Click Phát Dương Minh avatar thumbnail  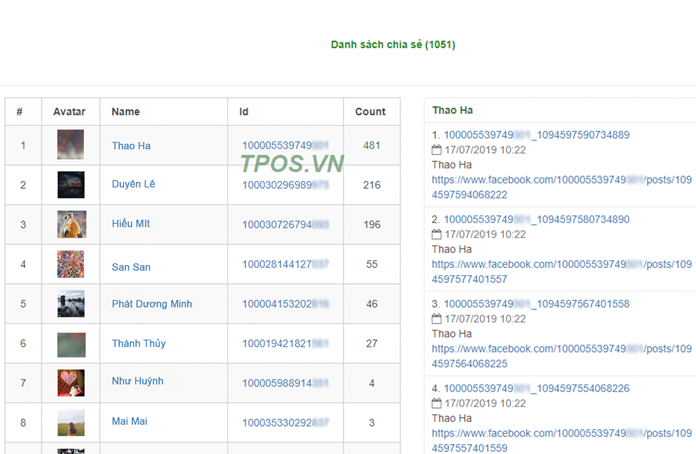(71, 304)
